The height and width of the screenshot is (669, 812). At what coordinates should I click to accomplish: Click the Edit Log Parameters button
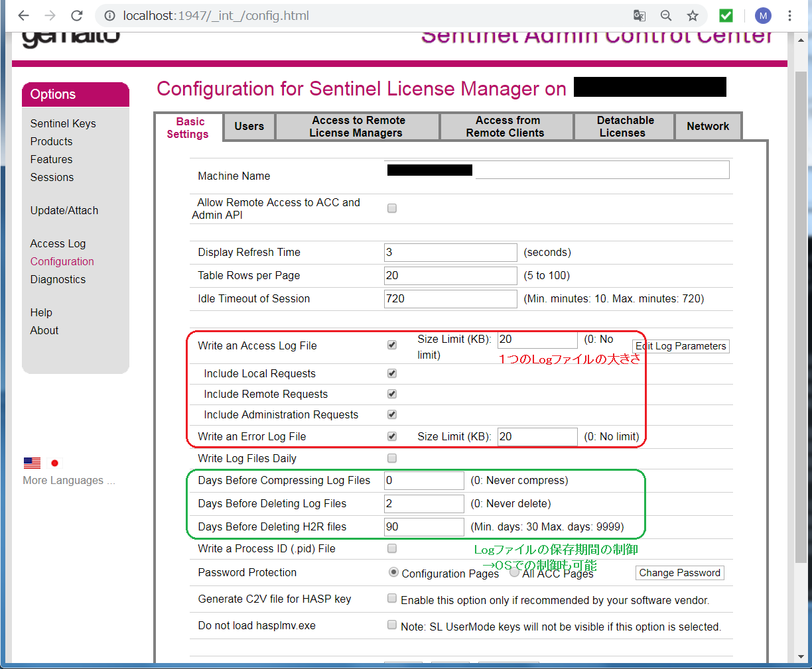click(x=681, y=346)
